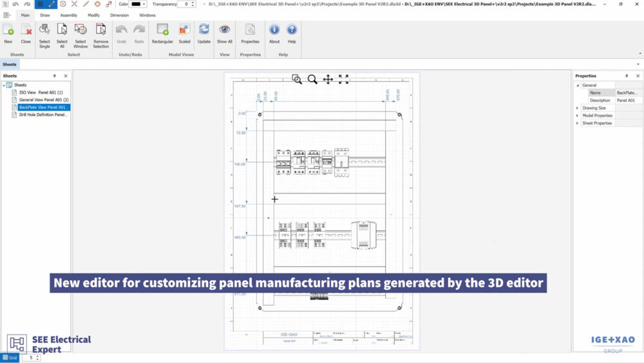Select BackPlate View Panel A01 sheet

(44, 107)
